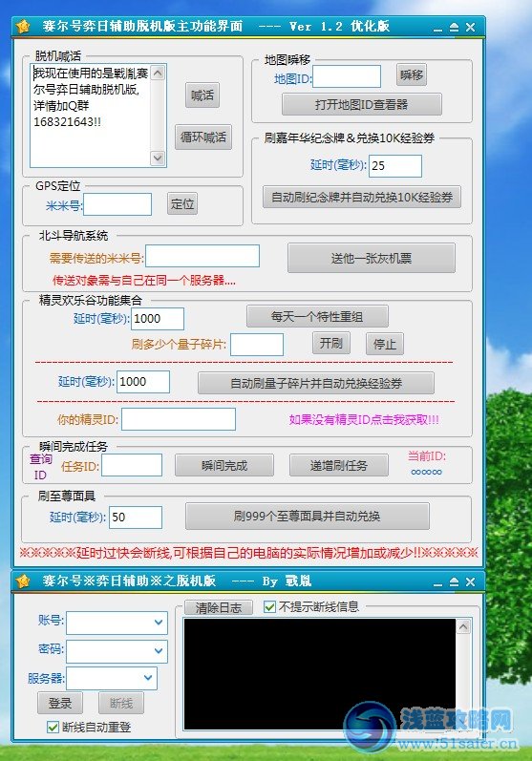Image resolution: width=532 pixels, height=761 pixels.
Task: Click the down arrow in the 喊话 text box scrollbar
Action: tap(158, 158)
